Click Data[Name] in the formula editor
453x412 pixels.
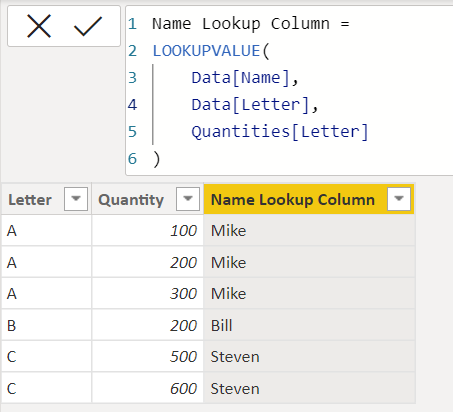coord(241,78)
